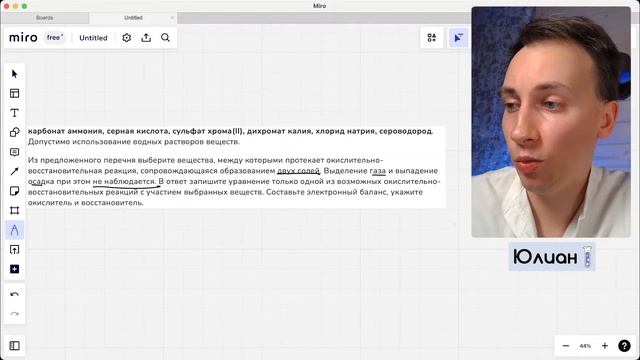
Task: Open the help question mark
Action: tap(624, 346)
